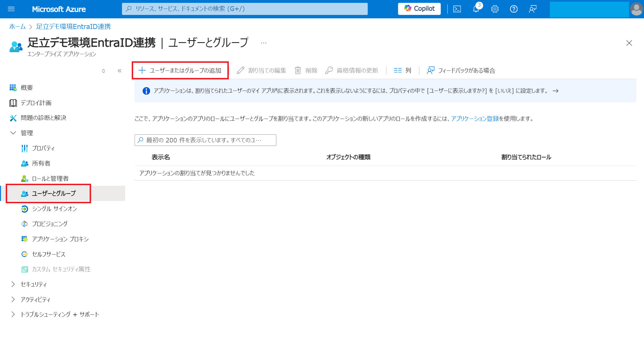Collapse the 管理 section

click(x=13, y=133)
